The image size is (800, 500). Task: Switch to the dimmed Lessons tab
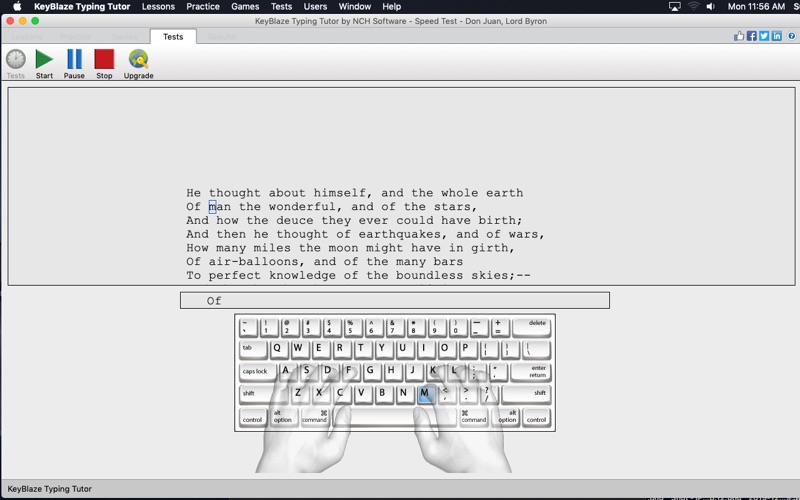[27, 37]
